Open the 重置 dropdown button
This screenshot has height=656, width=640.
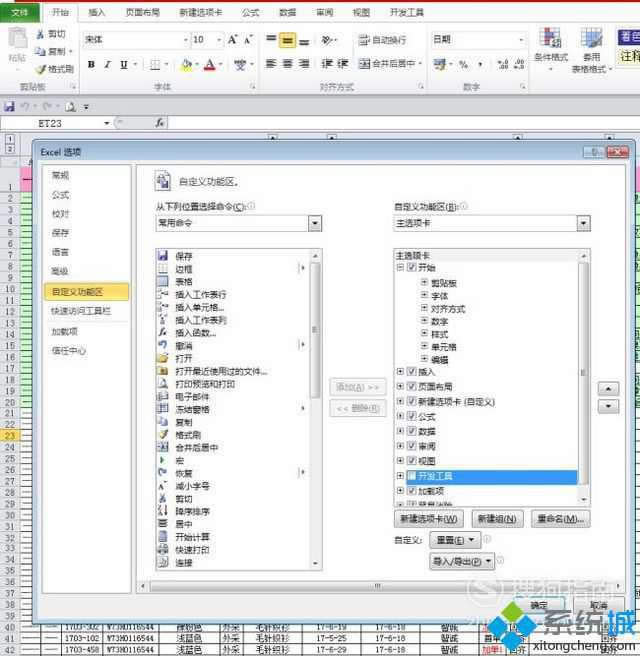(455, 540)
